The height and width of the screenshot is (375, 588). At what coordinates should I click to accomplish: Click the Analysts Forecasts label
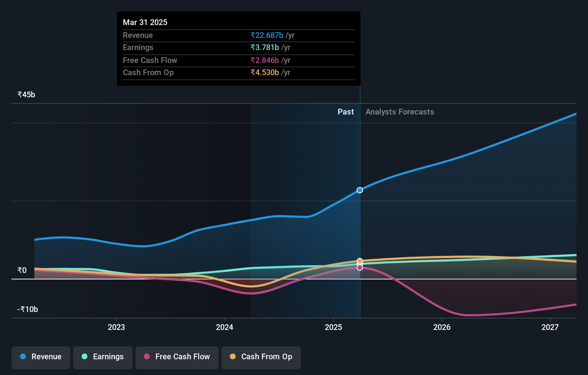click(x=400, y=112)
